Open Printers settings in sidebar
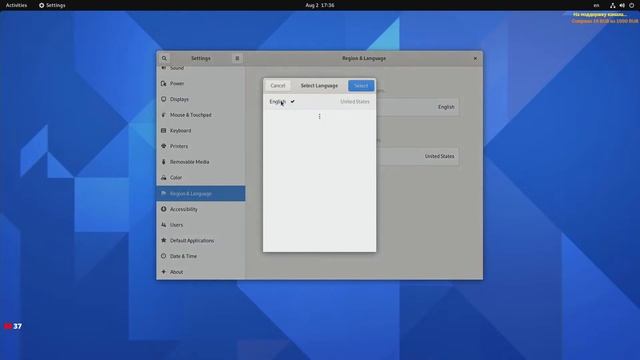640x360 pixels. pyautogui.click(x=201, y=146)
